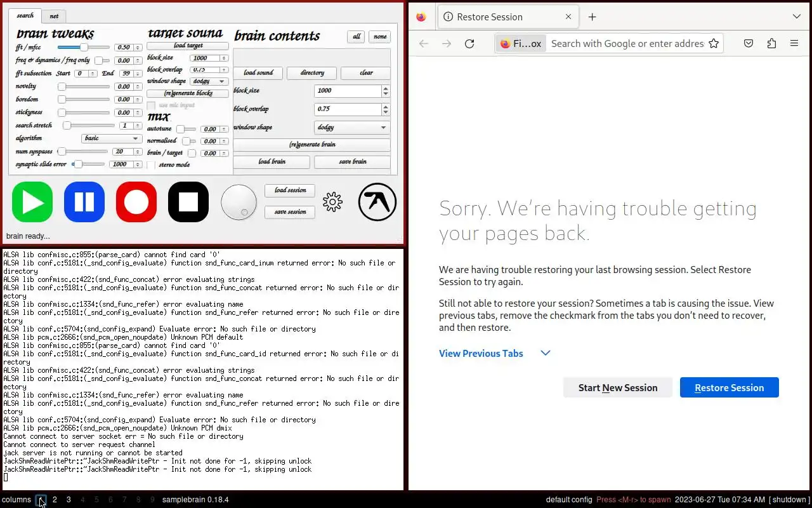Viewport: 812px width, 508px height.
Task: Click the save brain button
Action: [x=353, y=162]
